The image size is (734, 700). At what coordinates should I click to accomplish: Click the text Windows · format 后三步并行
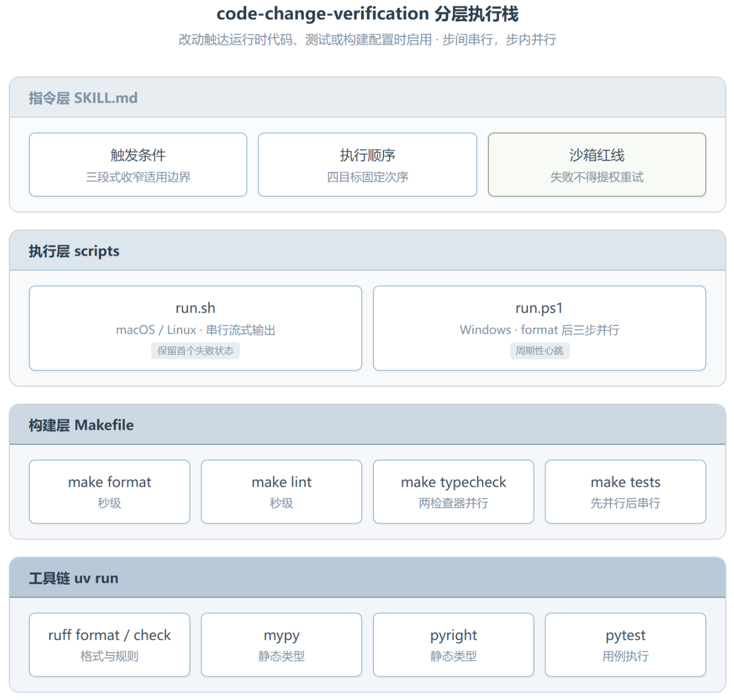pos(539,330)
